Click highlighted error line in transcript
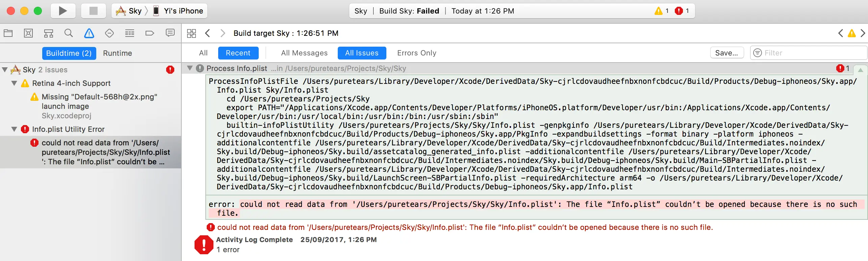The width and height of the screenshot is (868, 261). point(536,209)
